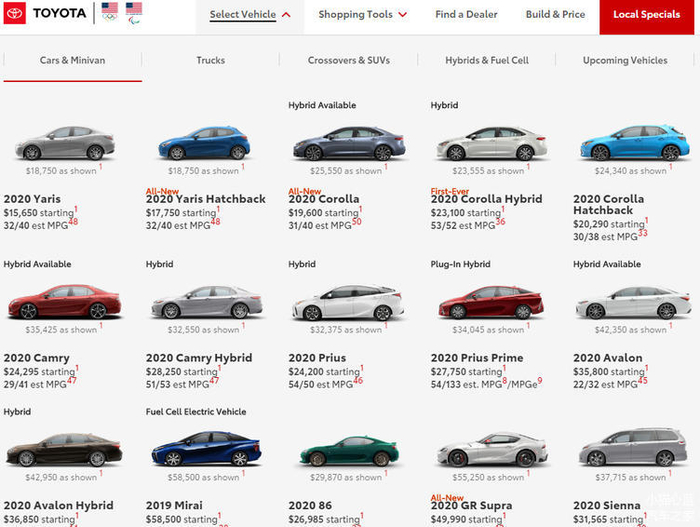Click the $24,200 starting price text

tap(324, 372)
